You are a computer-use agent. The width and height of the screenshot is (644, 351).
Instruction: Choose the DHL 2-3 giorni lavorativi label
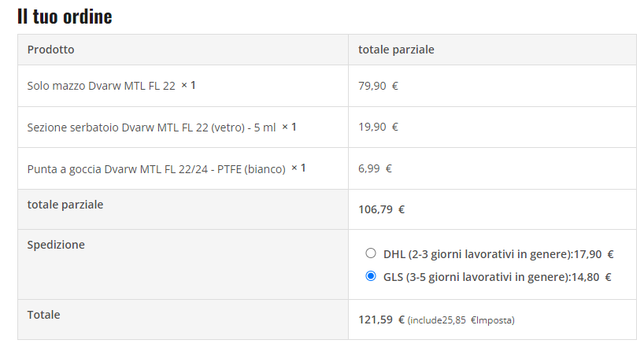tap(498, 254)
